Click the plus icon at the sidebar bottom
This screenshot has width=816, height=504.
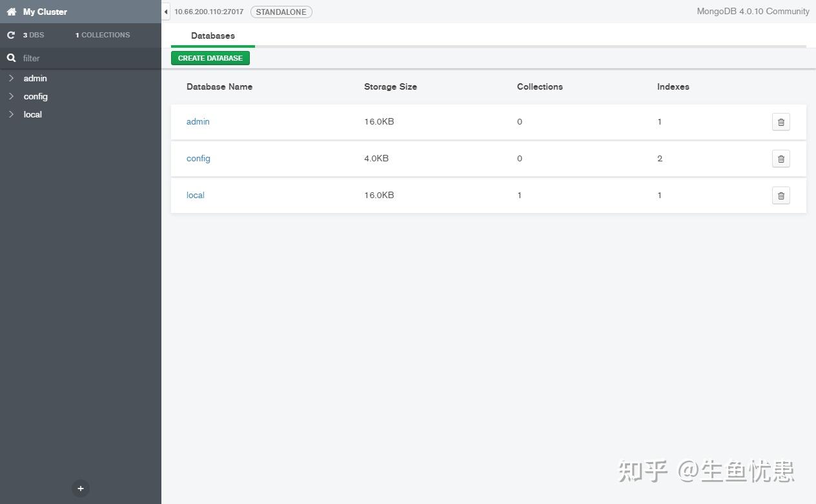(80, 489)
